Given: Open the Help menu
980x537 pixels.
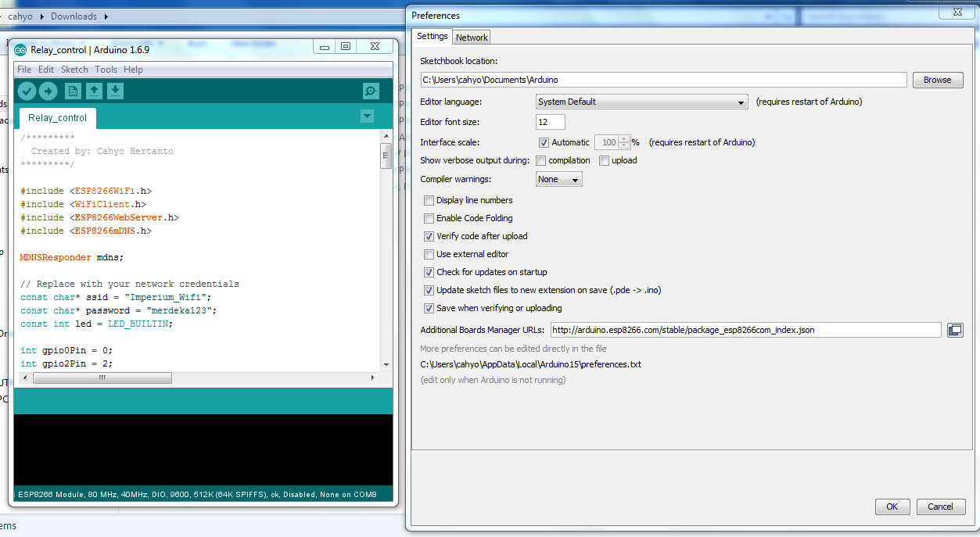Looking at the screenshot, I should pyautogui.click(x=133, y=70).
